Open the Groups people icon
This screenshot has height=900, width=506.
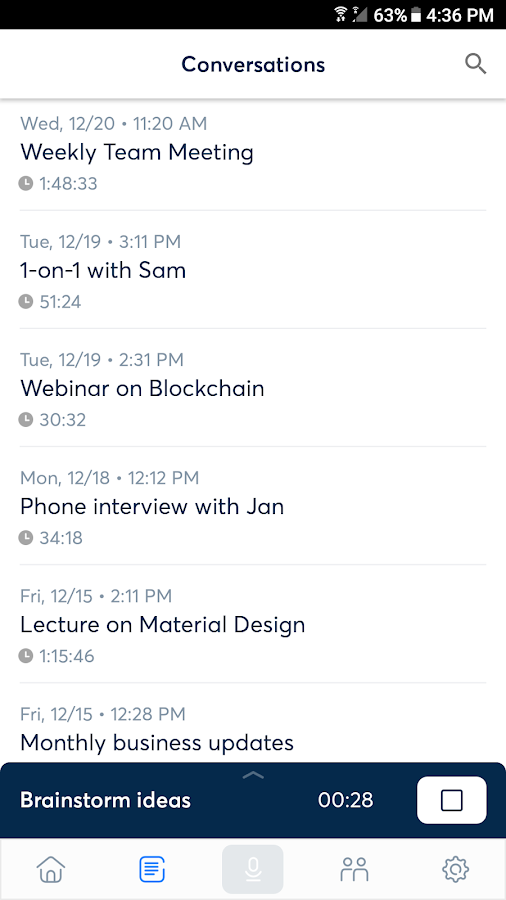(x=354, y=869)
